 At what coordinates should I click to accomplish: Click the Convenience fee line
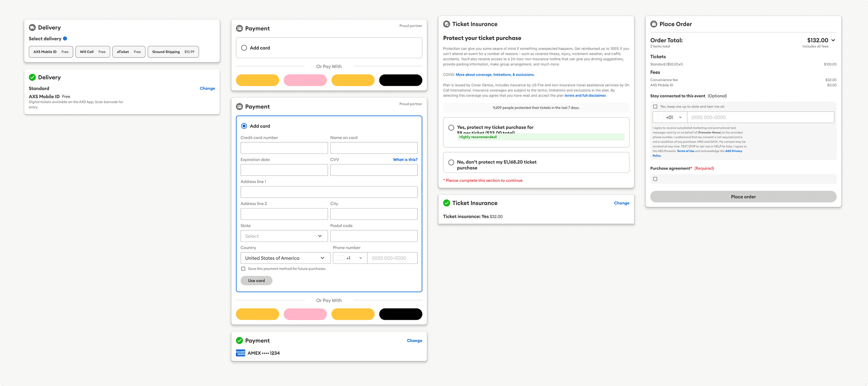point(743,80)
